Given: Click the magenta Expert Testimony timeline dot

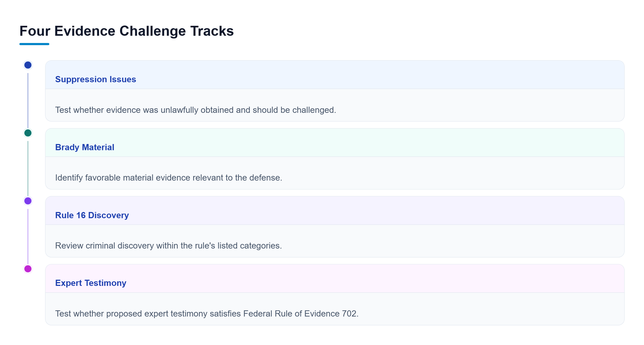Looking at the screenshot, I should pos(28,269).
